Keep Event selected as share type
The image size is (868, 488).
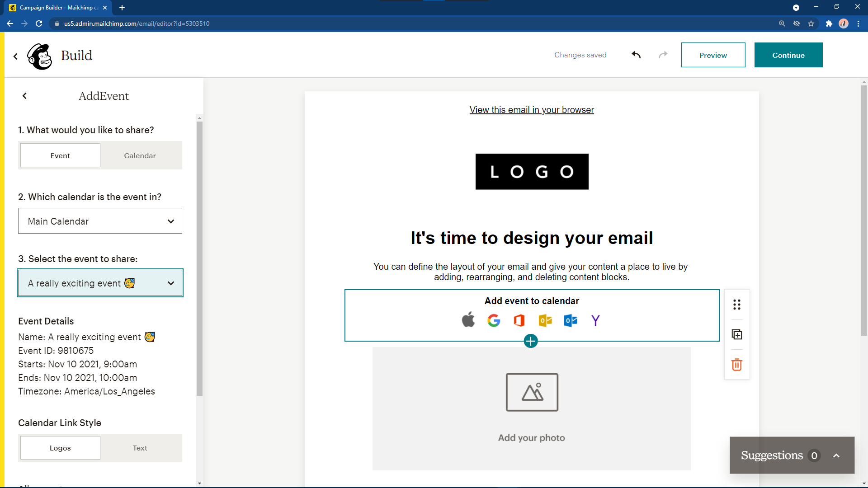60,155
